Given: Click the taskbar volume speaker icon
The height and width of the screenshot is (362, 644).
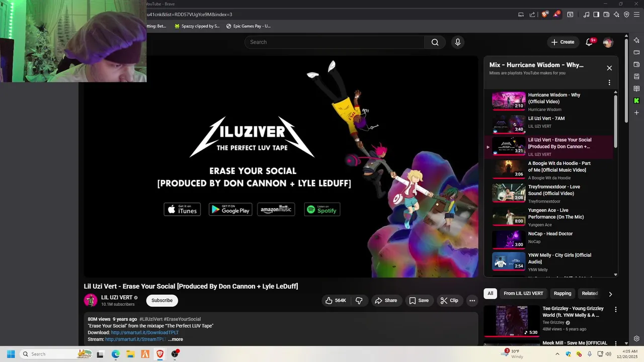Looking at the screenshot, I should pos(608,354).
